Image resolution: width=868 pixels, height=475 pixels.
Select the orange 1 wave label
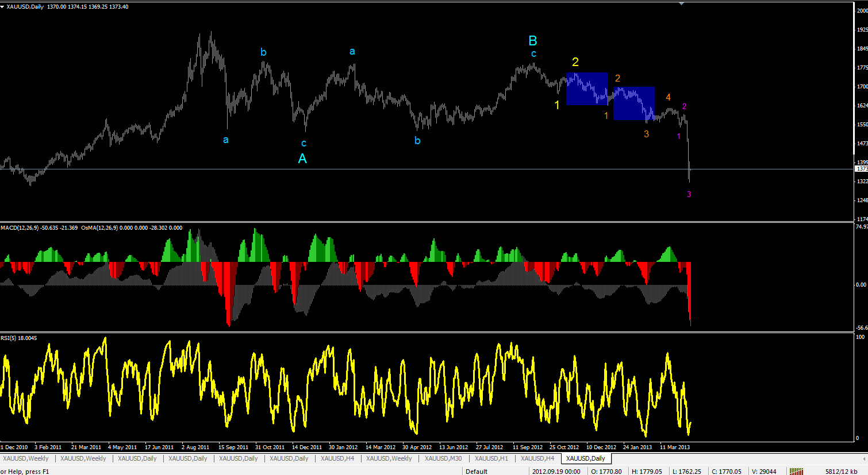tap(606, 116)
